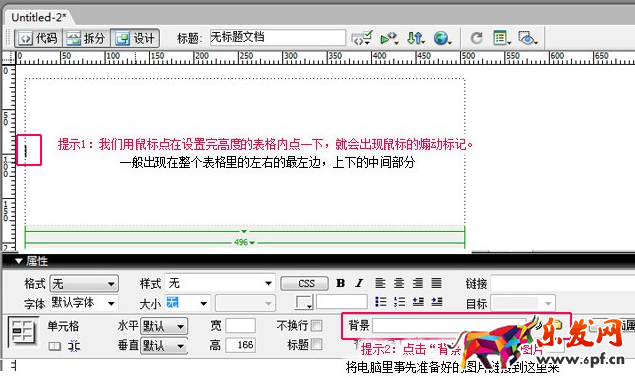635x380 pixels.
Task: Open the file management arrows icon
Action: coord(416,38)
